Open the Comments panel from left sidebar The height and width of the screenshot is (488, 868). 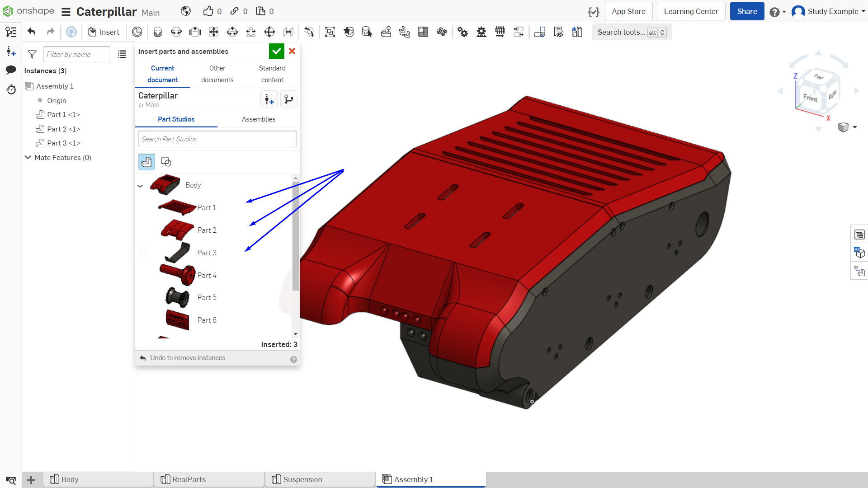coord(11,70)
